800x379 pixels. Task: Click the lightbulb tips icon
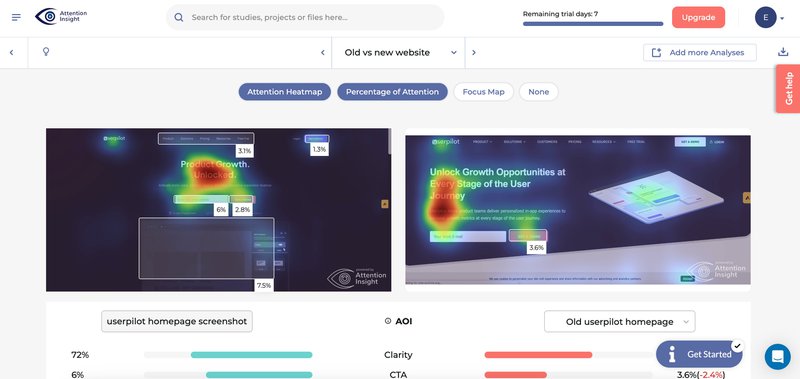pos(46,52)
